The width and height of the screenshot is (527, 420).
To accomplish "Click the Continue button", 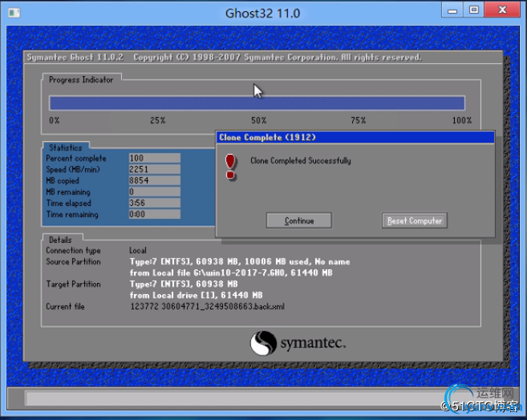I will tap(298, 220).
